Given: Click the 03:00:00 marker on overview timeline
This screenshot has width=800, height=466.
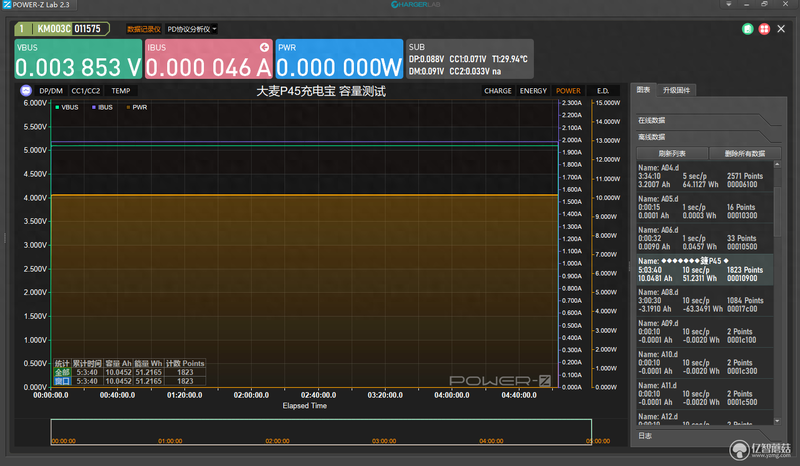Looking at the screenshot, I should (x=384, y=441).
